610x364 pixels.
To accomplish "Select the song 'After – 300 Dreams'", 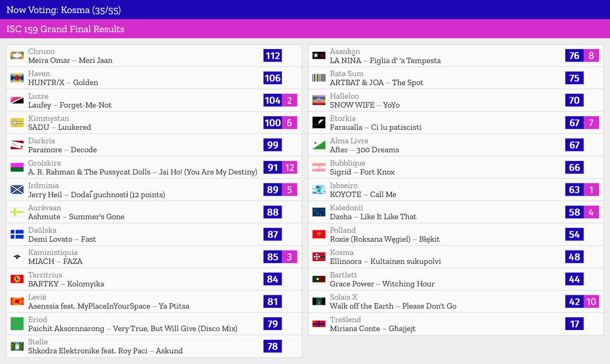I will point(365,150).
